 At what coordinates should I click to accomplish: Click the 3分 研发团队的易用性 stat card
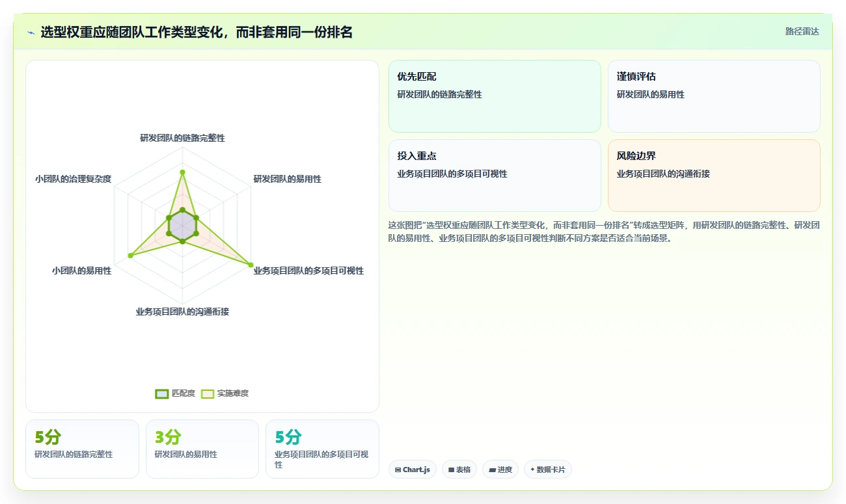[202, 449]
